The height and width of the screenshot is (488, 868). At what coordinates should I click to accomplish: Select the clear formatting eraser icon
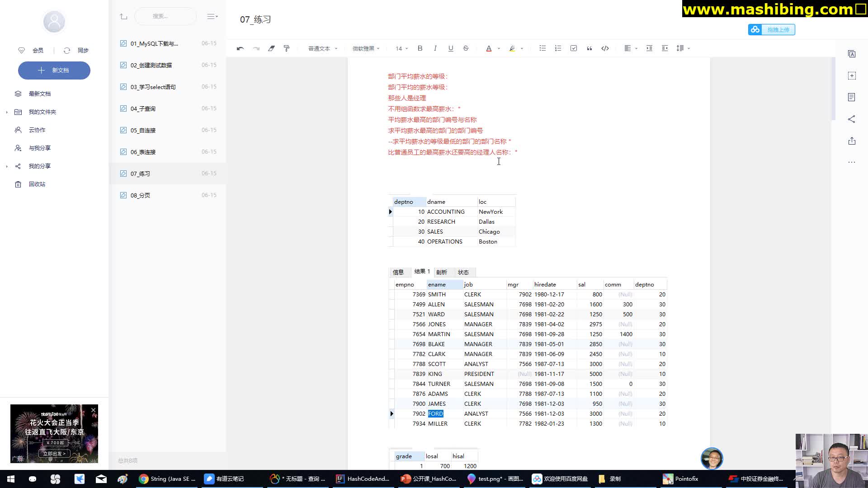click(271, 48)
